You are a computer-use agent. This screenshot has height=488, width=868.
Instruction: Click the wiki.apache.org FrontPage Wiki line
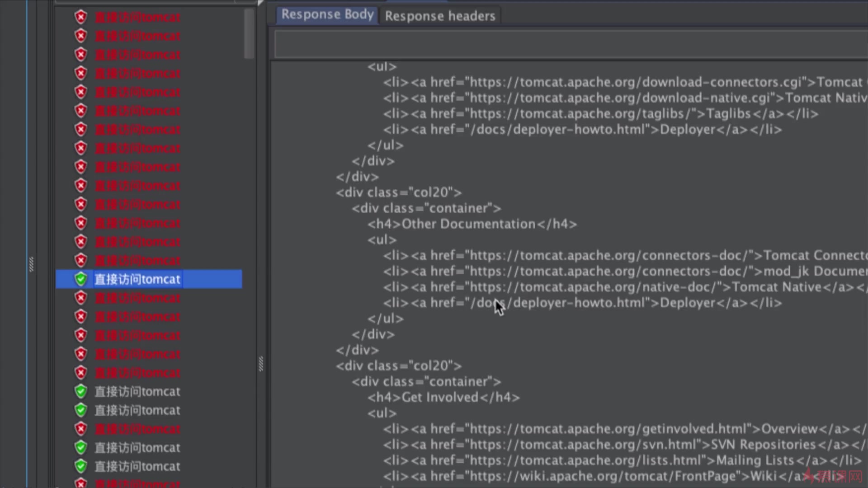tap(613, 476)
